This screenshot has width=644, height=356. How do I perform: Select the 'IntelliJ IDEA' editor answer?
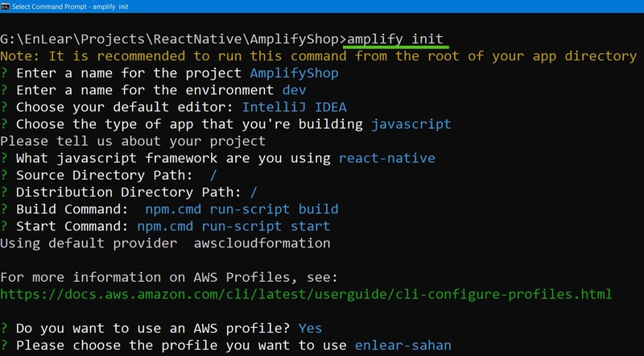click(295, 107)
